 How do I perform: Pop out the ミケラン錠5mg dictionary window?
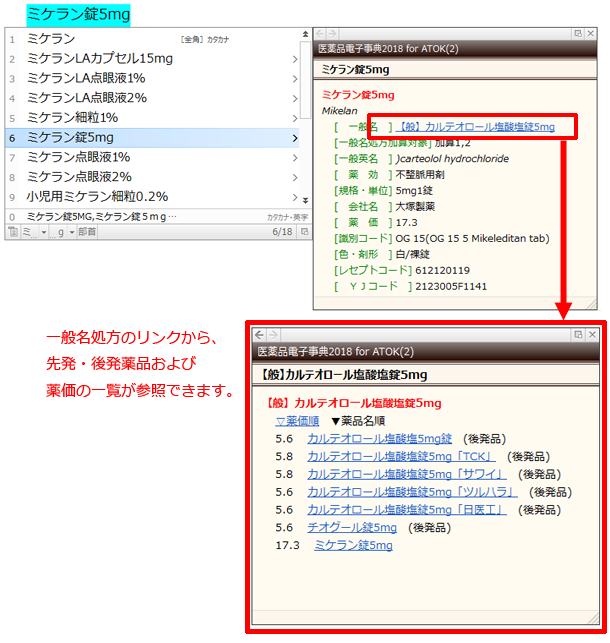coord(578,34)
